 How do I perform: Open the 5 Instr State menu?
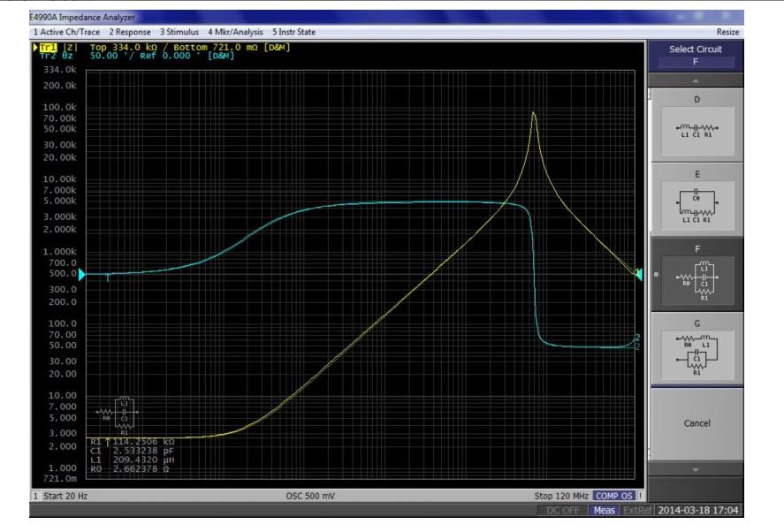[x=293, y=32]
